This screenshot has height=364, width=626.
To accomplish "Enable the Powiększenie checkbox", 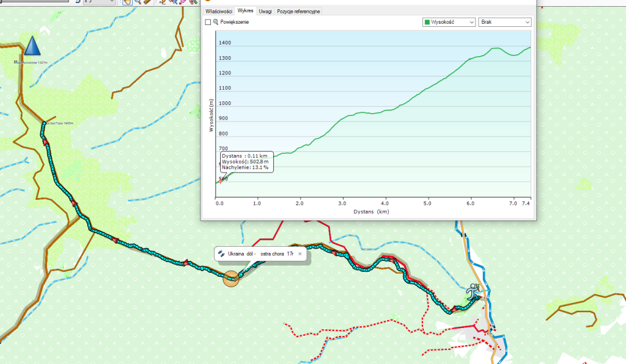I will [208, 22].
